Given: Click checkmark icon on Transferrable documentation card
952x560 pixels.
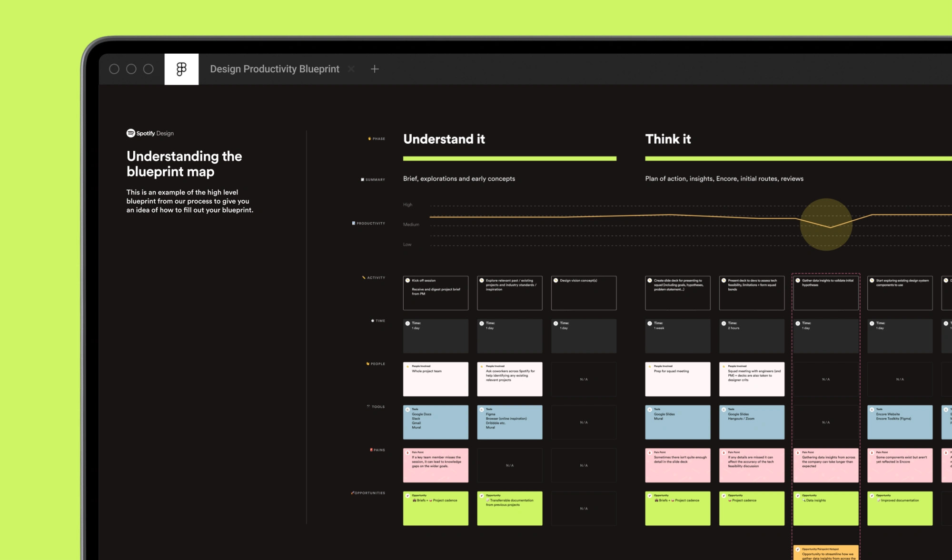Looking at the screenshot, I should (482, 496).
